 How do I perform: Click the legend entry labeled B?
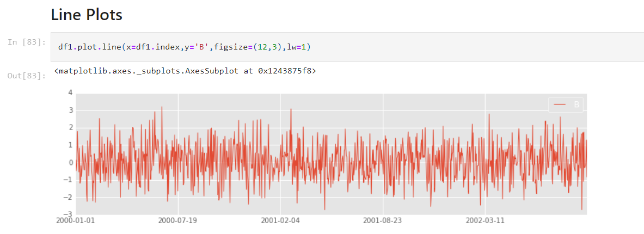coord(566,104)
